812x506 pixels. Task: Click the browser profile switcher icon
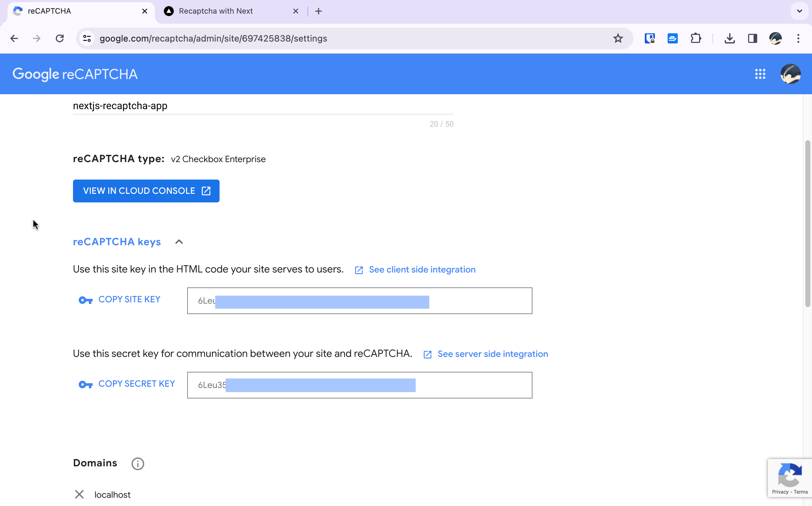point(777,38)
